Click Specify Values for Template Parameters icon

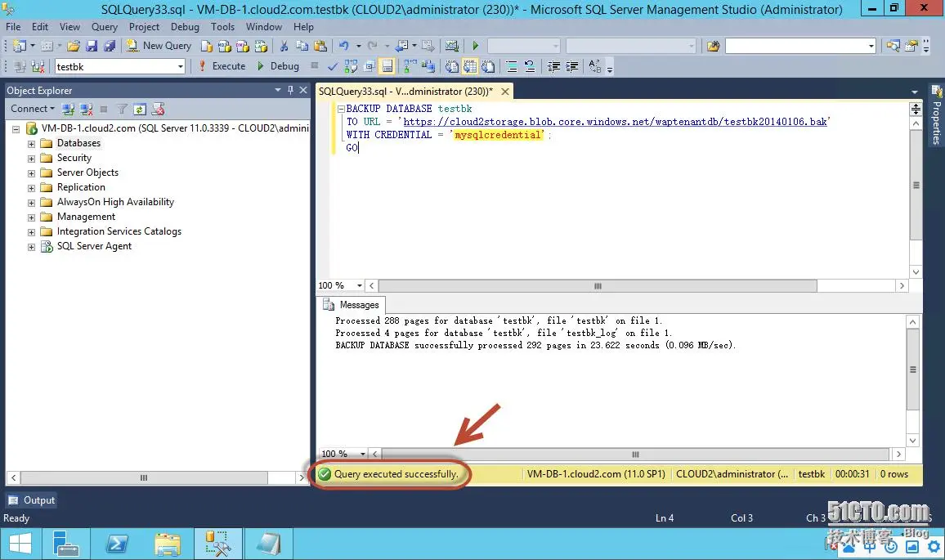594,66
